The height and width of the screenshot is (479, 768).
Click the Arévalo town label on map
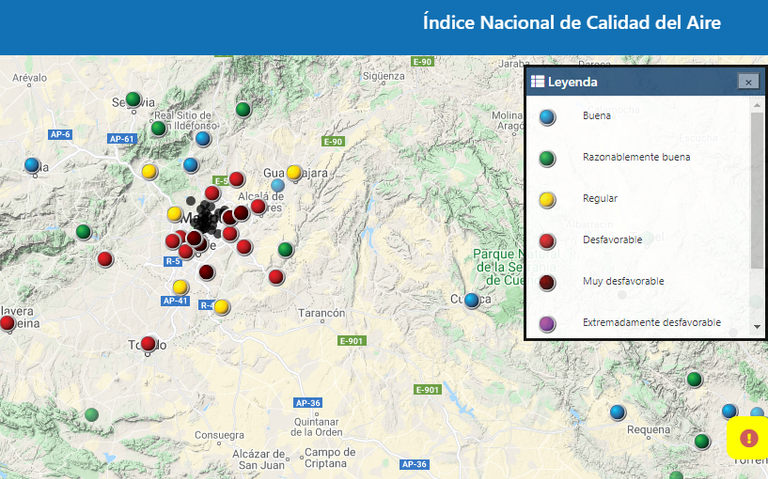coord(29,78)
